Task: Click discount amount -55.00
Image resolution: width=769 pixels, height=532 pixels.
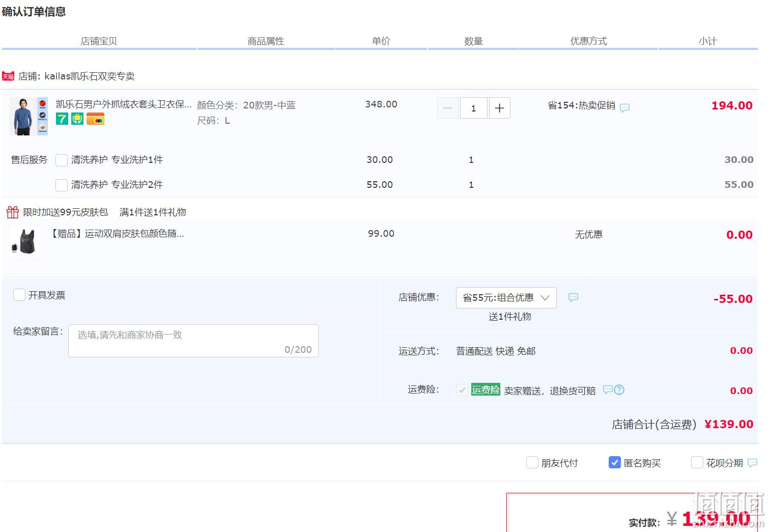Action: pyautogui.click(x=733, y=299)
